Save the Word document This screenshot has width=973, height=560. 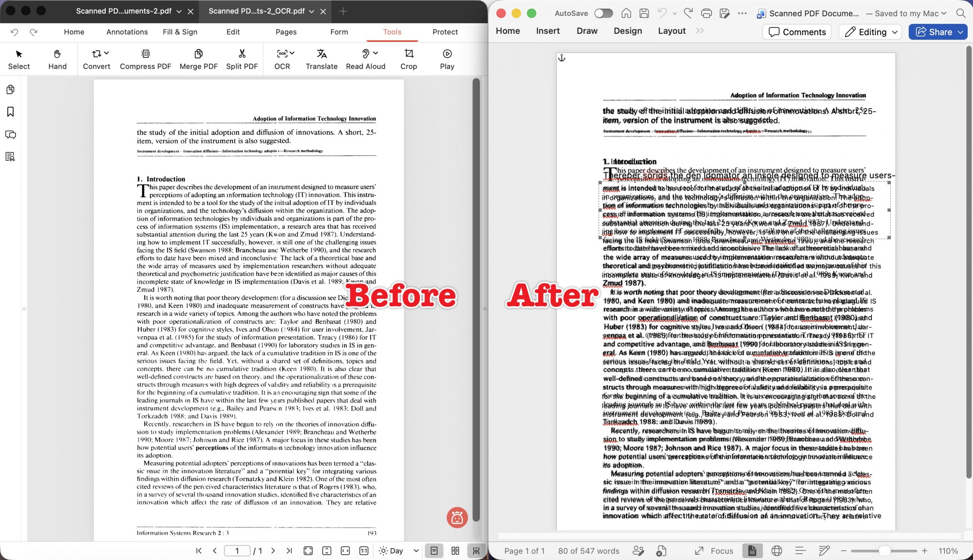[644, 13]
